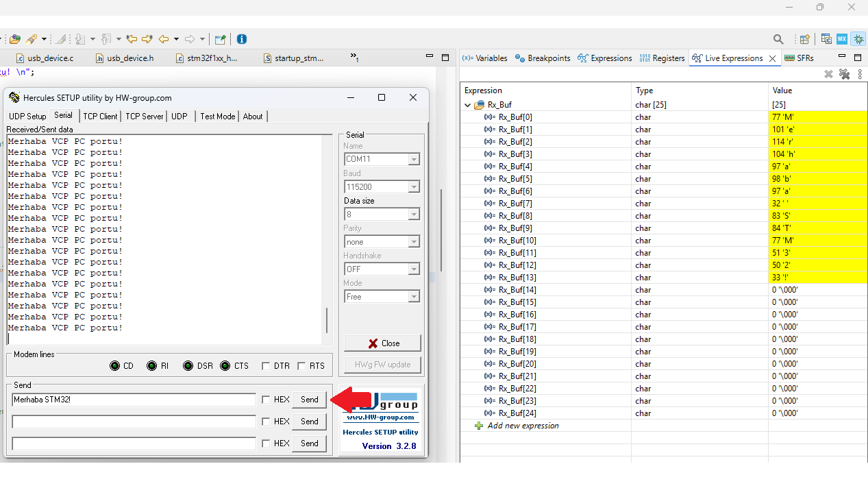Open the 115200 baud rate dropdown

(x=414, y=186)
